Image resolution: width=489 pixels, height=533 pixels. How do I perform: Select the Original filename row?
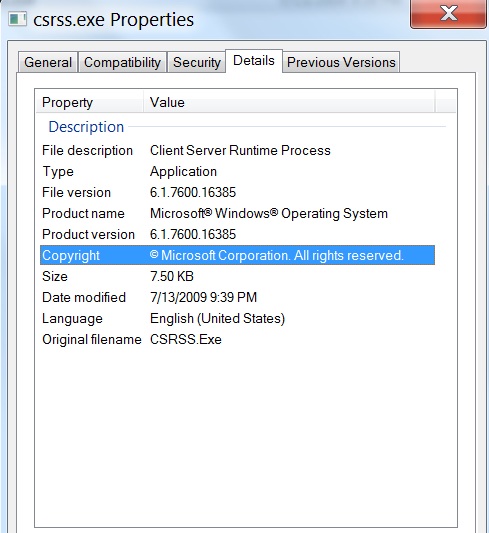[x=237, y=340]
